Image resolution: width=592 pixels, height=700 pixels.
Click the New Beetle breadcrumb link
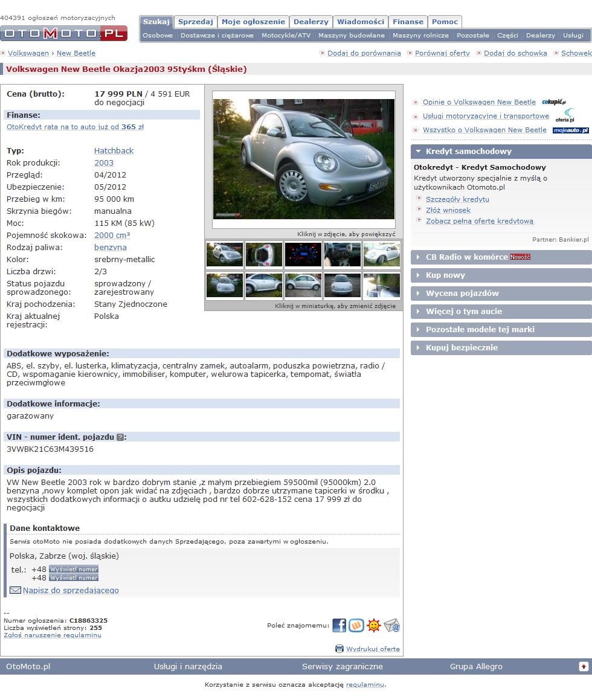(x=76, y=53)
